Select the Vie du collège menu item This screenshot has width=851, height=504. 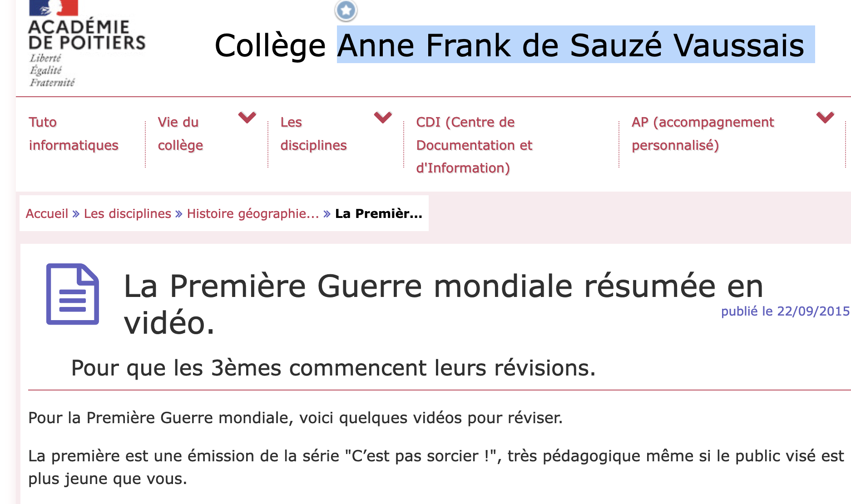180,133
